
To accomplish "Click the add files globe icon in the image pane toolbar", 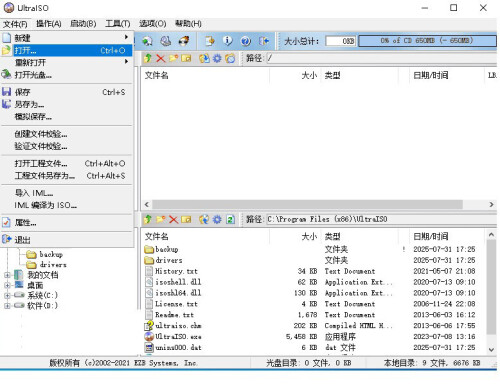I will 204,58.
